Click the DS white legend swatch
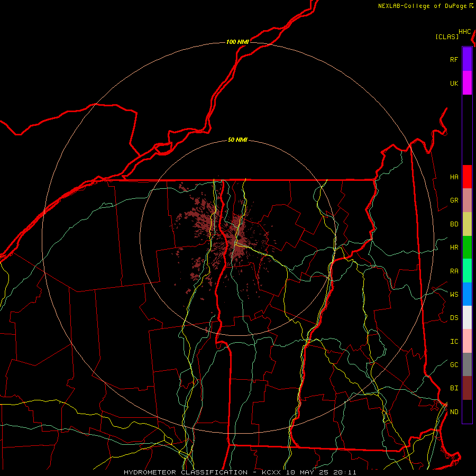Viewport: 476px width, 476px height. [467, 317]
